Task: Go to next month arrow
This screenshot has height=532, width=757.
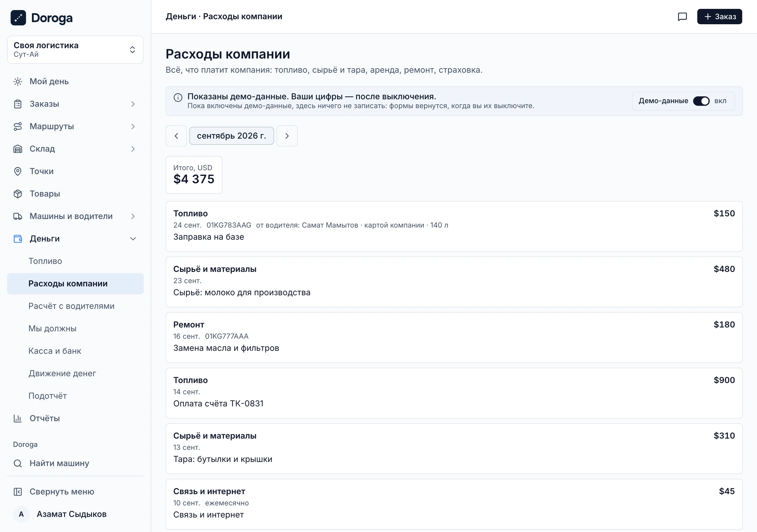Action: click(287, 136)
